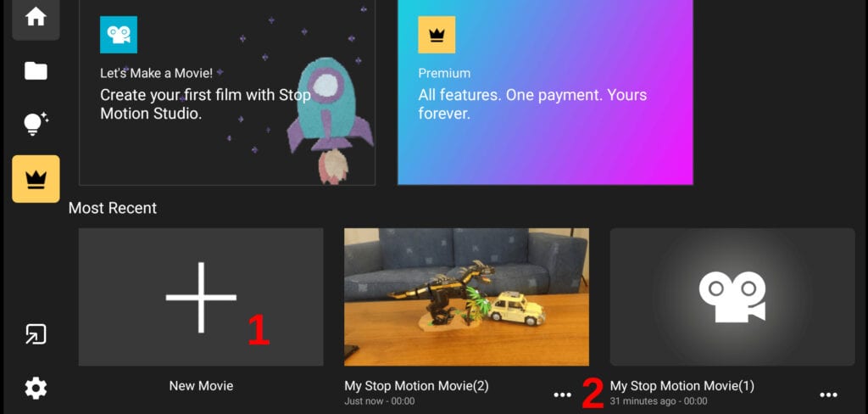Open options menu for My Stop Motion Movie(1)
868x414 pixels.
coord(828,394)
